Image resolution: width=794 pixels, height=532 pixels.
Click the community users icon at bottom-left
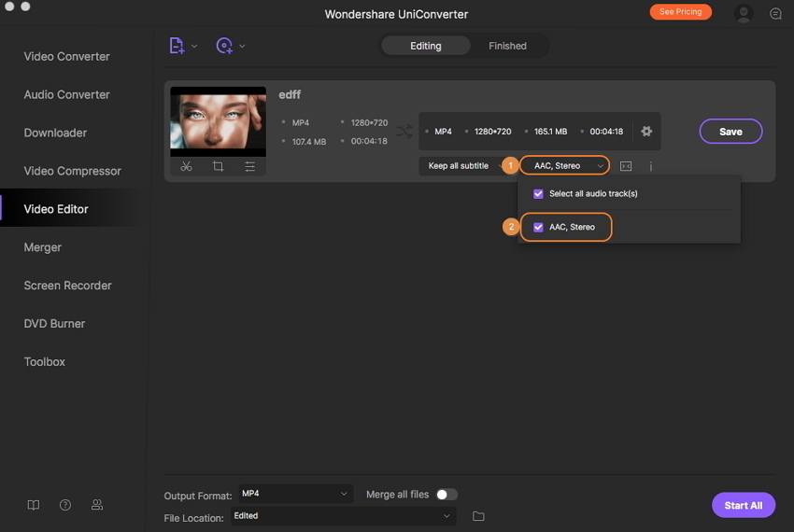point(97,505)
